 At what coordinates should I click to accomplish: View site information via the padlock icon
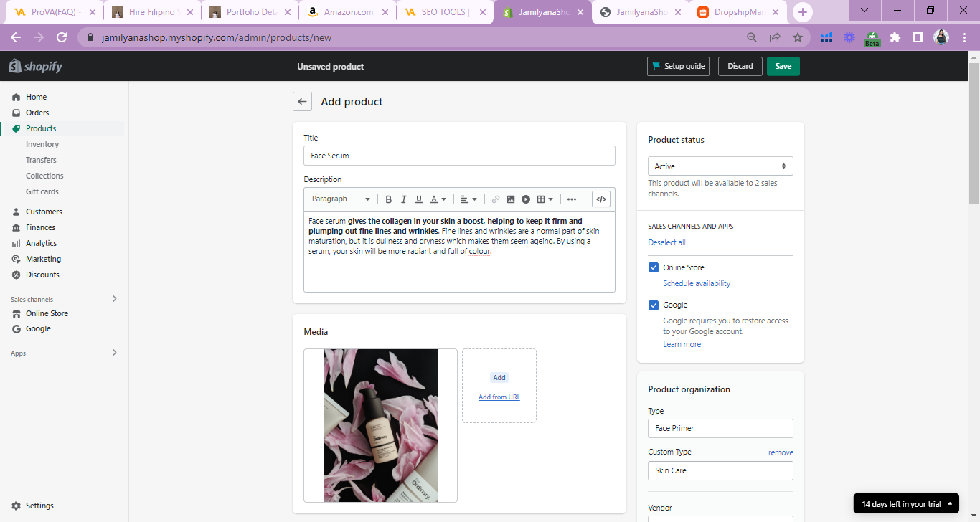tap(90, 37)
